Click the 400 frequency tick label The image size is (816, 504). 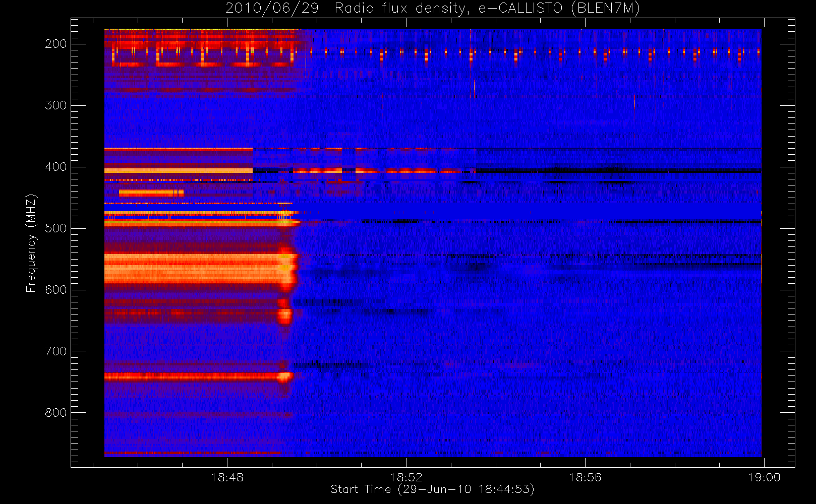55,167
